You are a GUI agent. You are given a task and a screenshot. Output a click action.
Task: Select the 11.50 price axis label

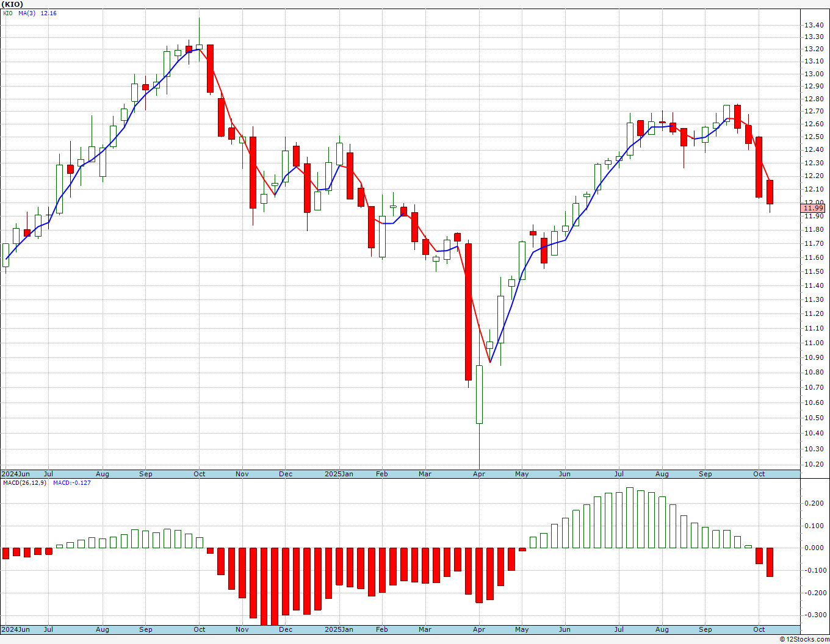[814, 271]
